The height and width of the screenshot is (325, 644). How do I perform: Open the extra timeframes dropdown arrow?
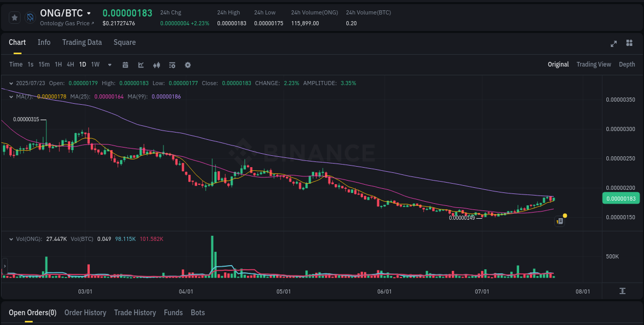click(109, 64)
